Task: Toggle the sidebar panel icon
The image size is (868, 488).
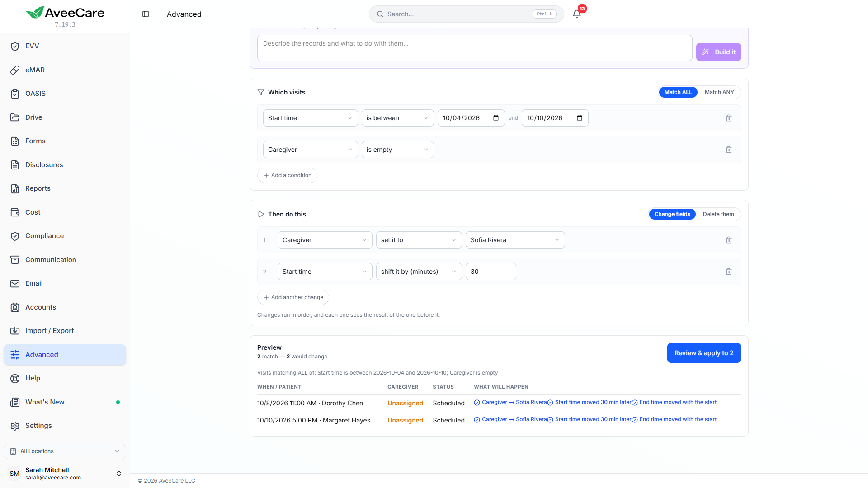Action: 146,14
